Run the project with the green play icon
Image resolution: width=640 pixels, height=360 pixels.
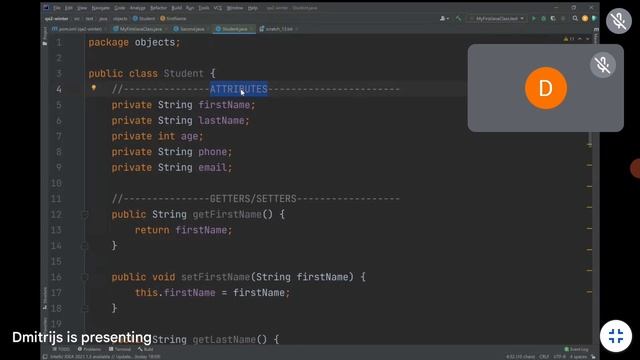coord(533,18)
